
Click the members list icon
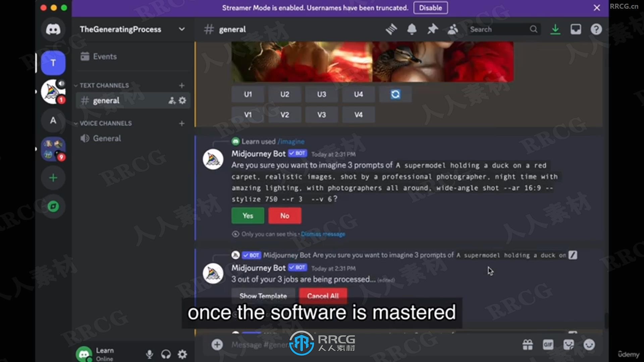pyautogui.click(x=452, y=29)
